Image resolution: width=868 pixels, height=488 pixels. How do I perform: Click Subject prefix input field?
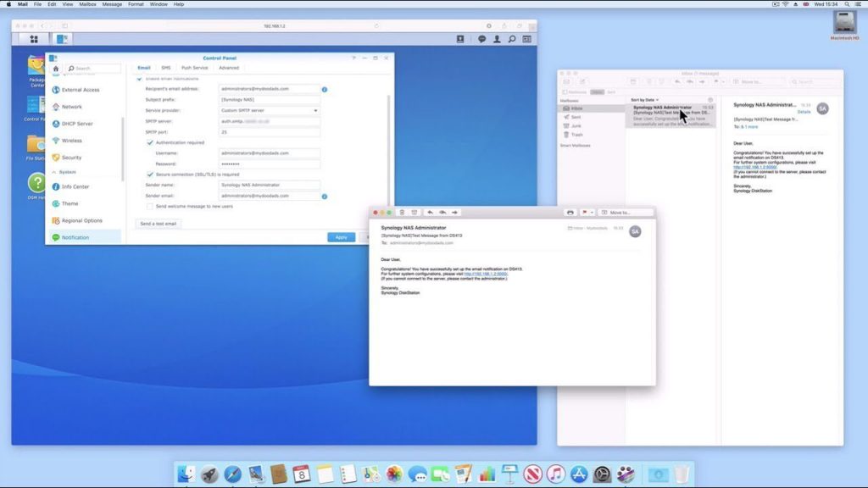tap(269, 100)
